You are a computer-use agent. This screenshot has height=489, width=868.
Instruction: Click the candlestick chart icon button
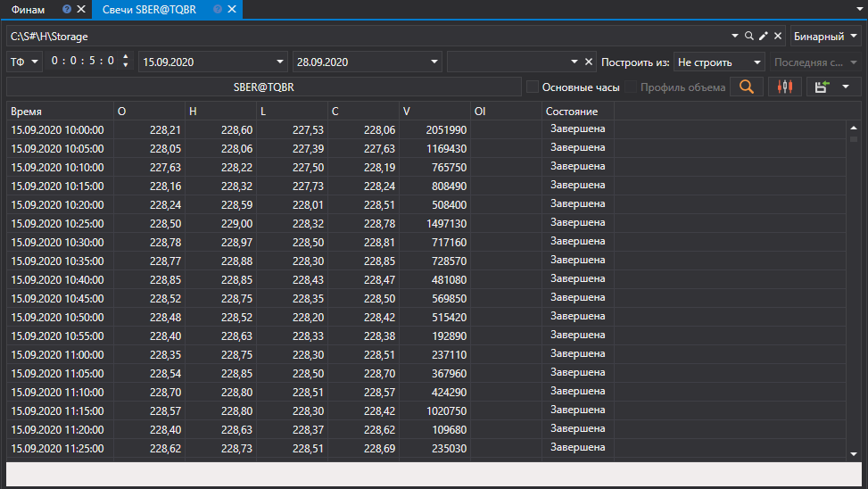tap(785, 87)
